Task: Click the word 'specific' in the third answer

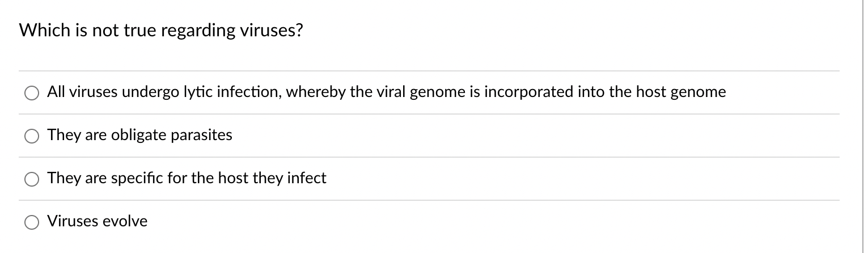Action: pyautogui.click(x=133, y=178)
